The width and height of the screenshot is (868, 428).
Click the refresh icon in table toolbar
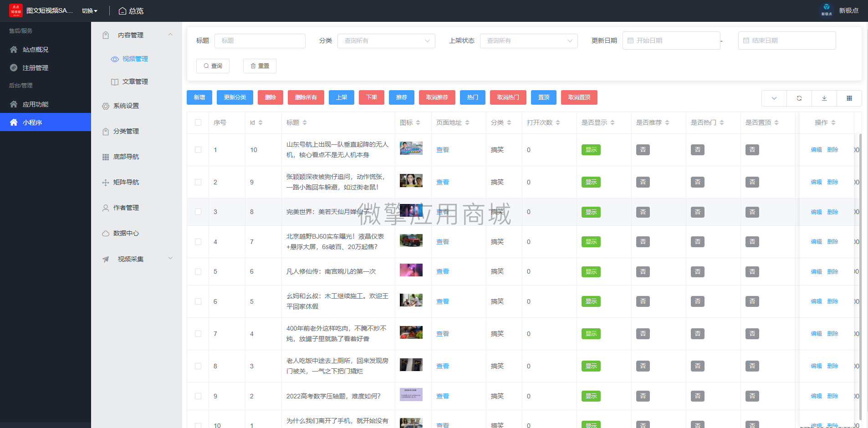(x=799, y=98)
